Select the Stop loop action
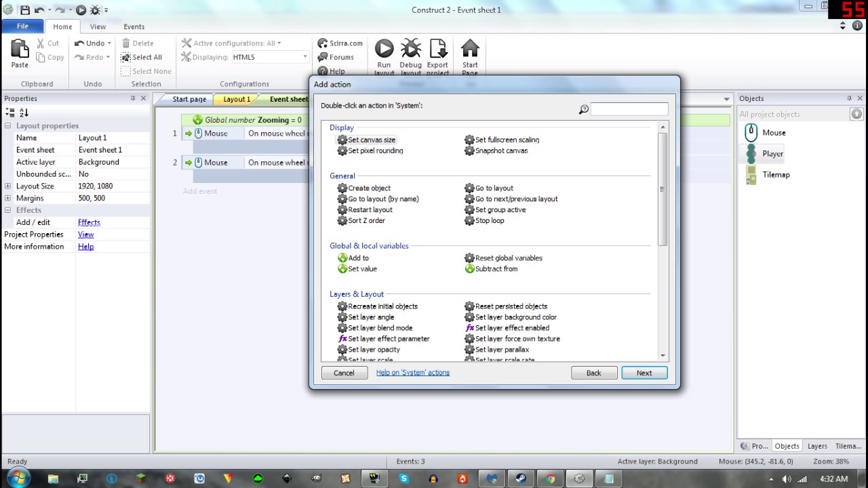Viewport: 868px width, 488px height. [484, 221]
